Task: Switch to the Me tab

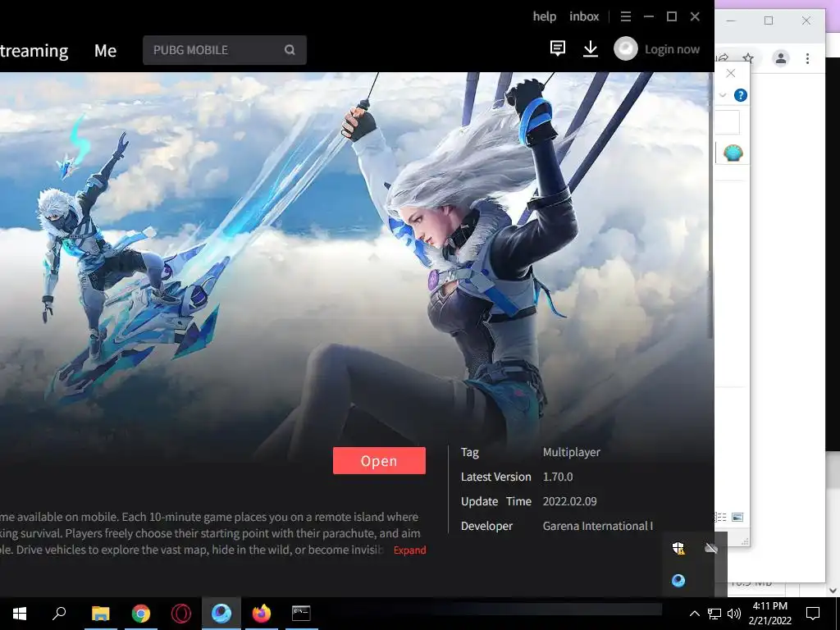Action: click(105, 50)
